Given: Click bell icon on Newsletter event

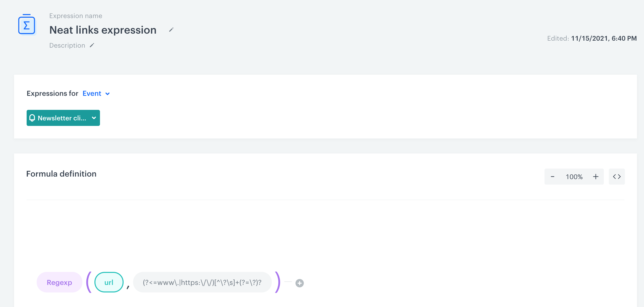Looking at the screenshot, I should pyautogui.click(x=32, y=118).
